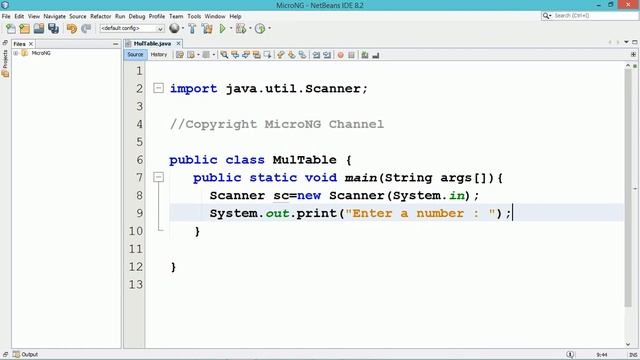The width and height of the screenshot is (640, 360).
Task: Open the Window menu
Action: (215, 16)
